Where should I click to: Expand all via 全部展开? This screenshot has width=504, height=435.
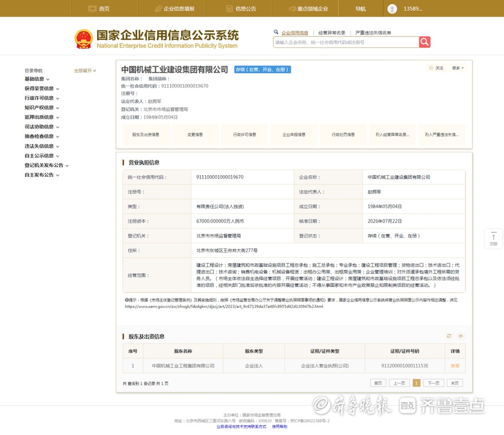point(85,70)
